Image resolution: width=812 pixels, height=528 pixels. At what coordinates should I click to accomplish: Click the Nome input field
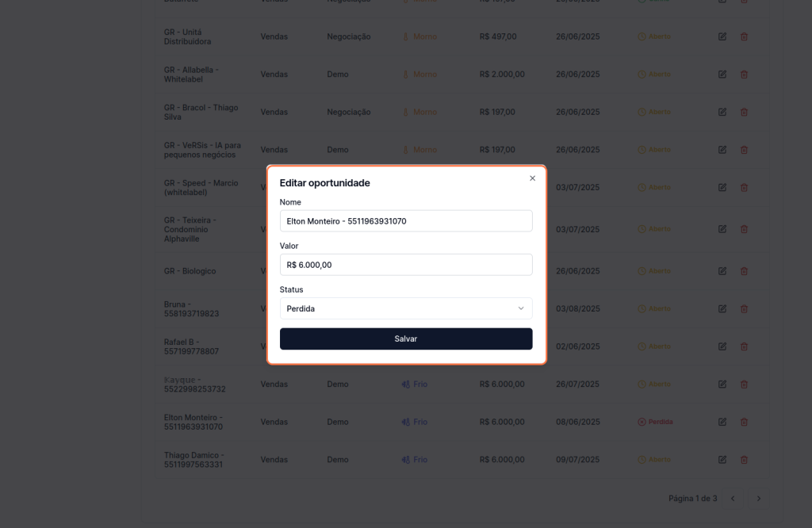(x=406, y=221)
